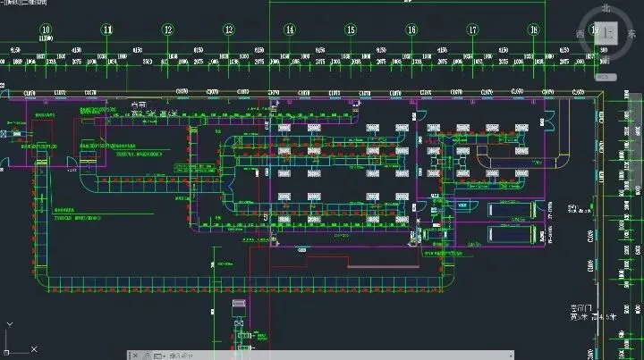The width and height of the screenshot is (644, 360).
Task: Click 南 on the ViewCube compass
Action: click(x=606, y=59)
